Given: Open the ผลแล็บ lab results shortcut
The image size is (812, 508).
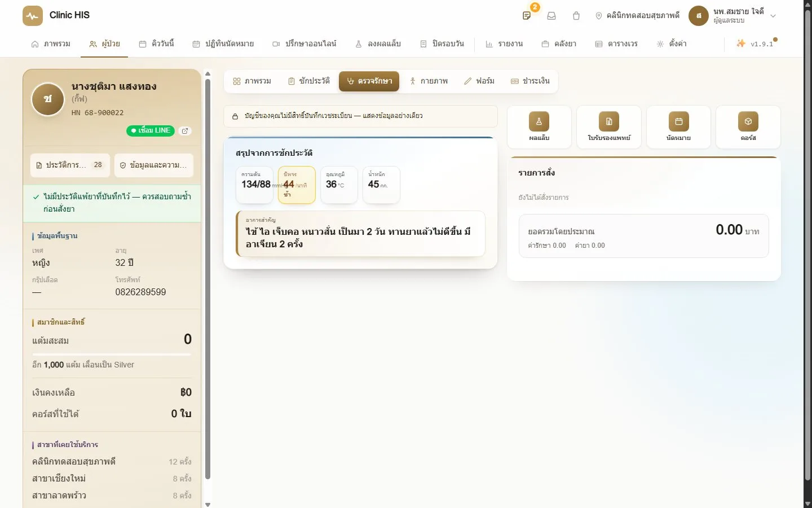Looking at the screenshot, I should tap(539, 127).
